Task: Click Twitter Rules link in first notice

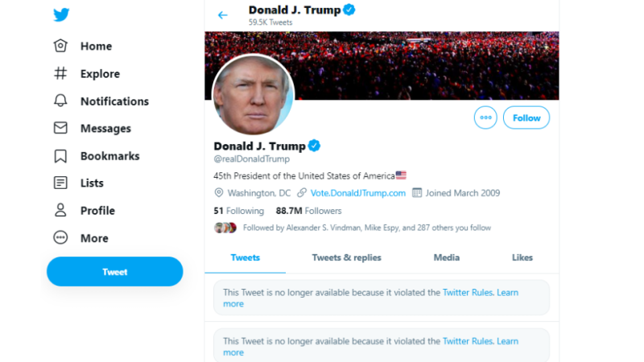Action: pyautogui.click(x=468, y=293)
